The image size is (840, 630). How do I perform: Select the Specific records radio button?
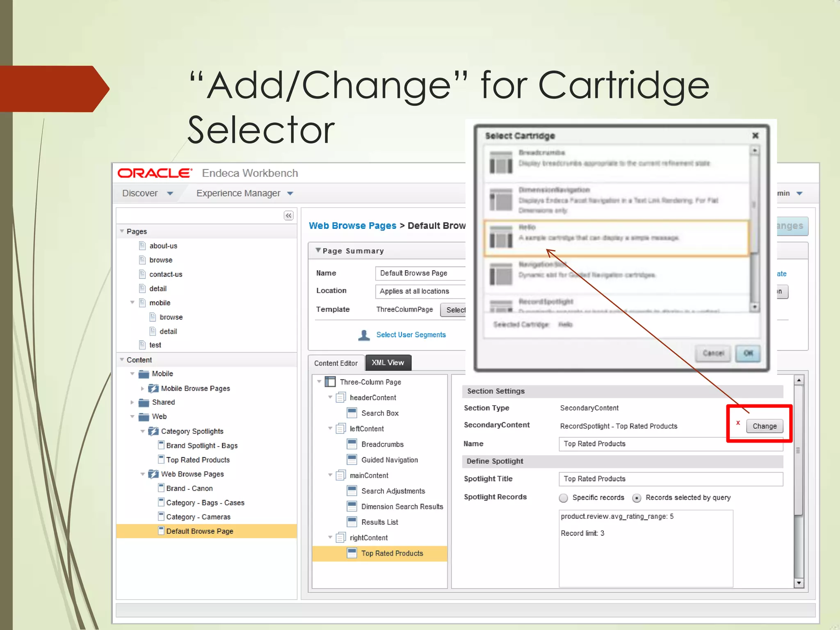pyautogui.click(x=564, y=498)
